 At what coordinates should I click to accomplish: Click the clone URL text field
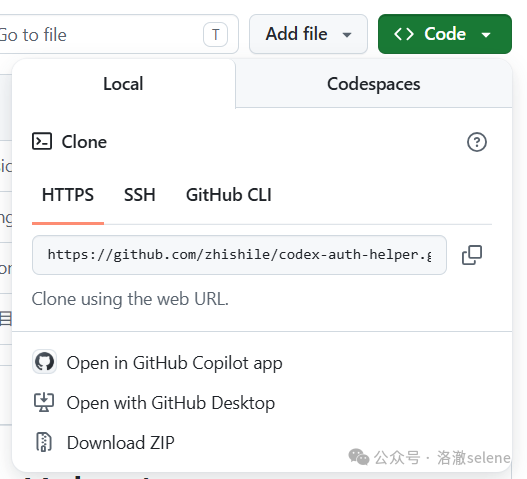(239, 255)
